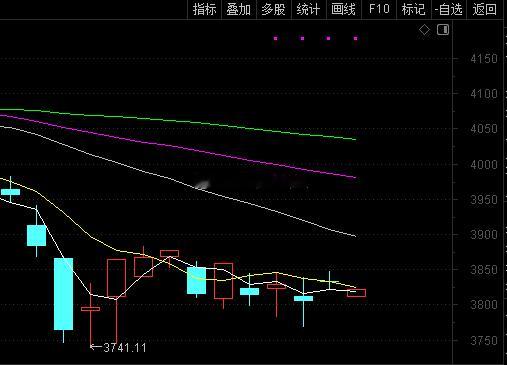The image size is (507, 365).
Task: Click the diamond icon above the chart
Action: (424, 30)
